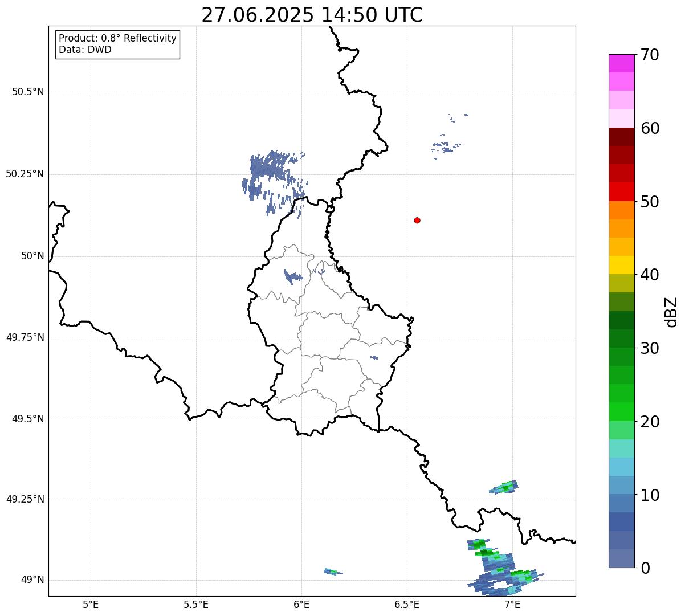Screen dimensions: 685x616
Task: Click the magenta swatch at 70 dBZ
Action: point(621,63)
